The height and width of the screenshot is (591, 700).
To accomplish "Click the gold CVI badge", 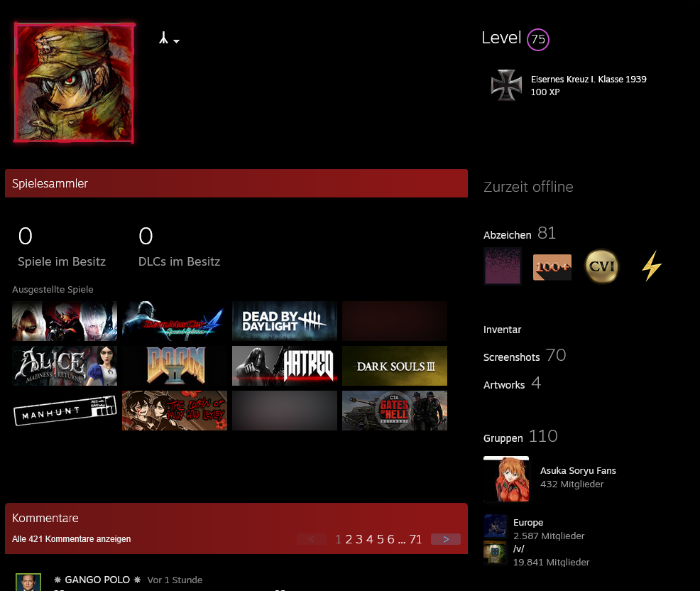I will [601, 267].
